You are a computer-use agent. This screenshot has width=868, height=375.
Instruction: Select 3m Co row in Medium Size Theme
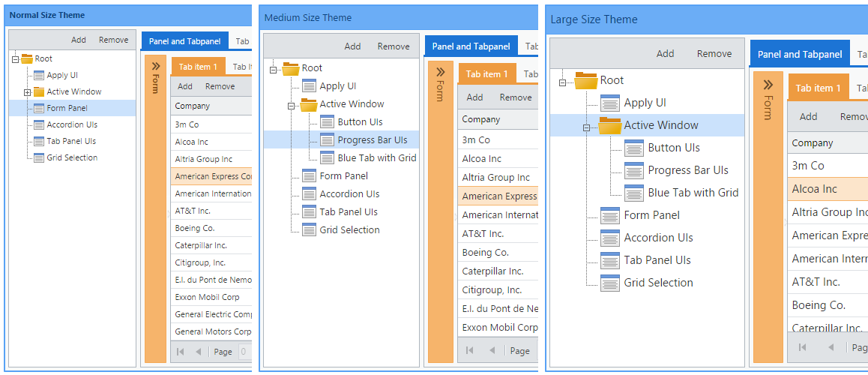[x=498, y=140]
